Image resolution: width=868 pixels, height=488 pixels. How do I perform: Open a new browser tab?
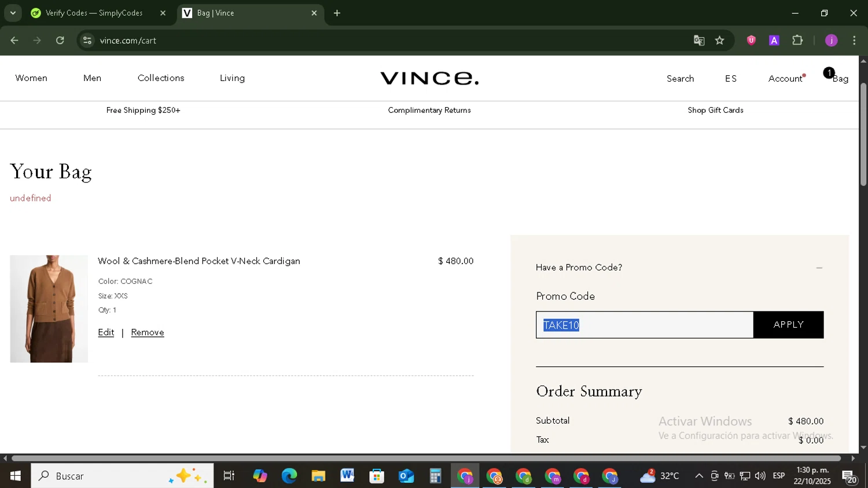click(x=337, y=13)
